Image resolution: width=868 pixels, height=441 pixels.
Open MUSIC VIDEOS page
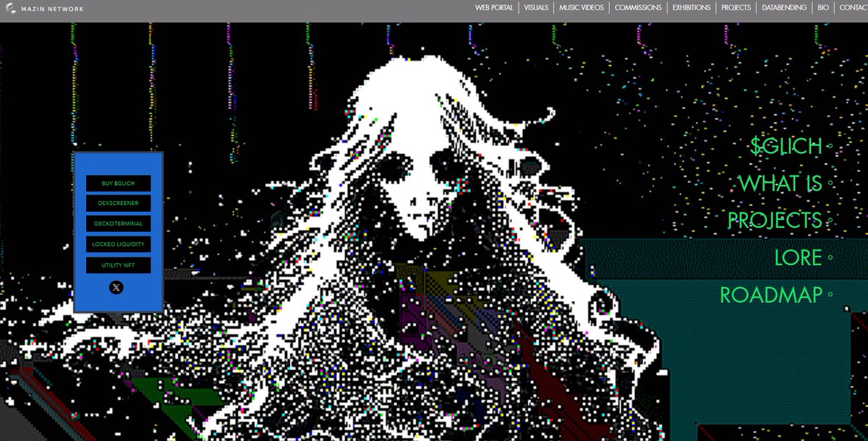click(582, 8)
